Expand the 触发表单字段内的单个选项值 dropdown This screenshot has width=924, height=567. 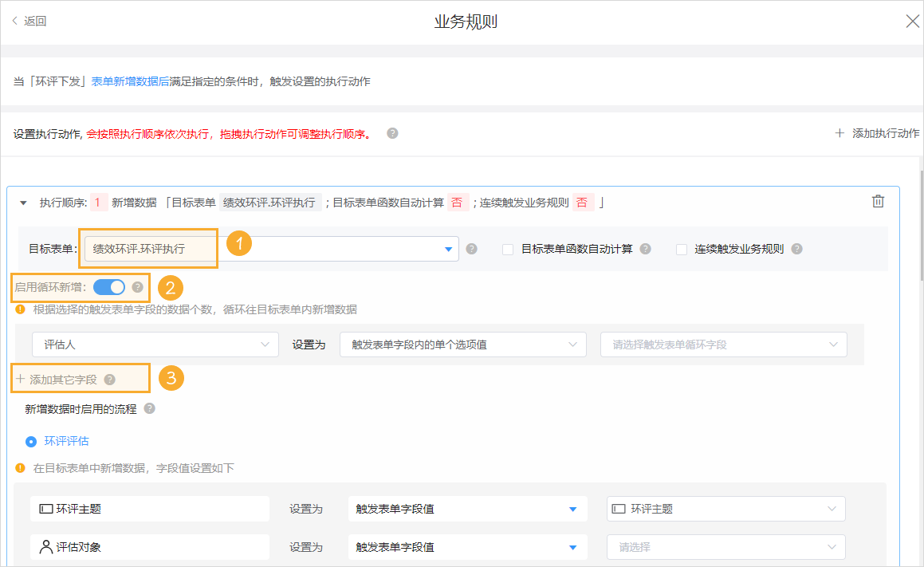coord(463,344)
